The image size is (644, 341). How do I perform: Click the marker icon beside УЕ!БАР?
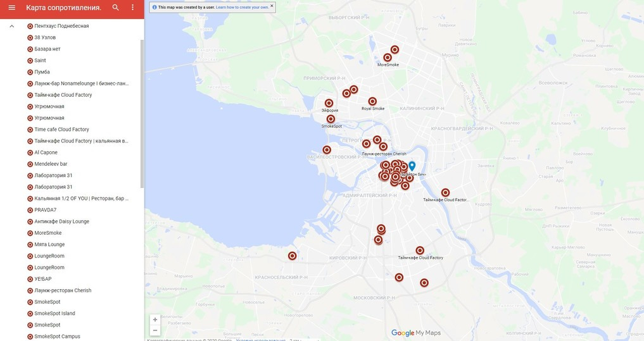[x=30, y=278]
